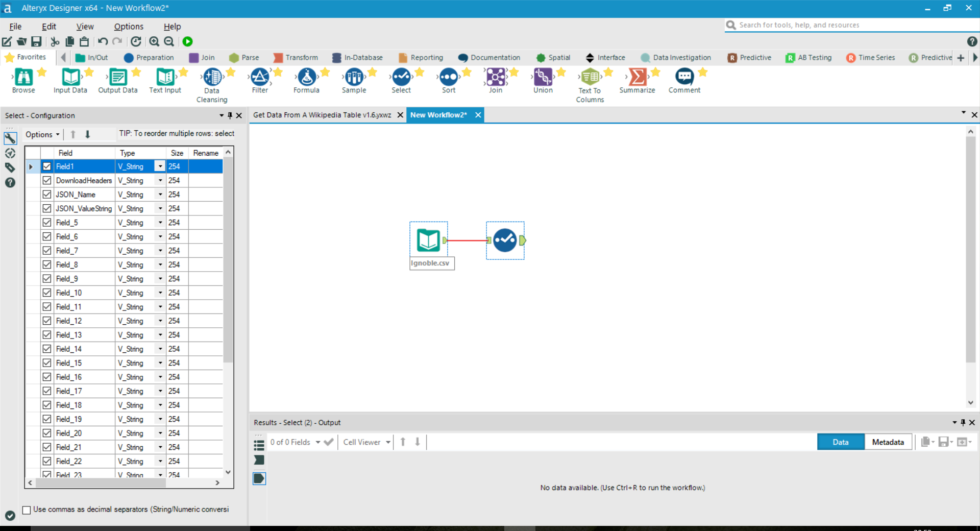Screen dimensions: 980x531
Task: Open the 0 of 0 Fields dropdown
Action: coord(296,442)
